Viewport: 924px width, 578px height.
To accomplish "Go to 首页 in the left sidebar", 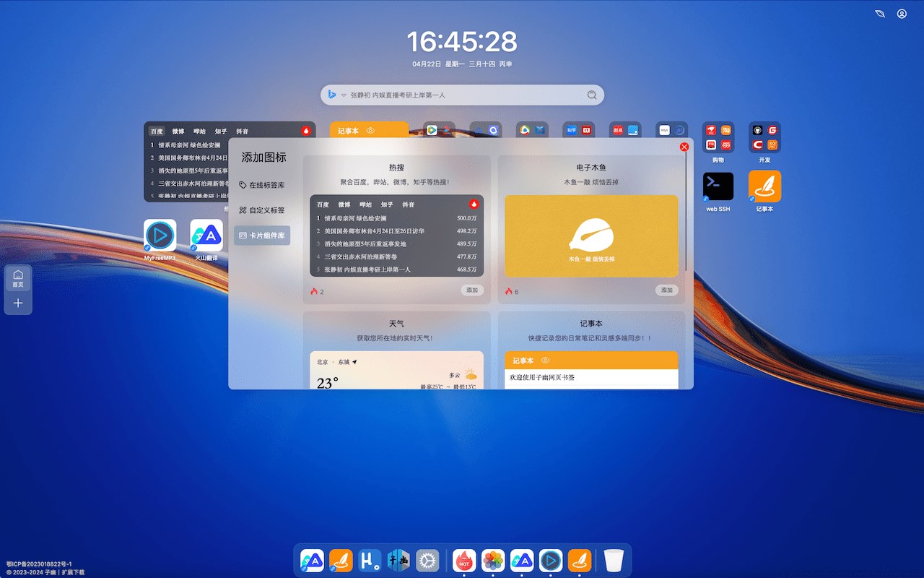I will (18, 278).
